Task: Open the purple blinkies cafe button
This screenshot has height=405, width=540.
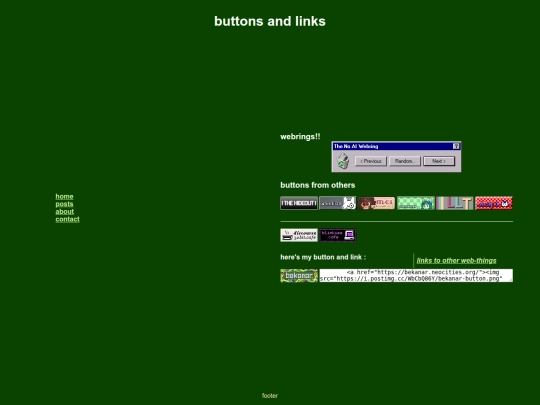Action: (338, 235)
